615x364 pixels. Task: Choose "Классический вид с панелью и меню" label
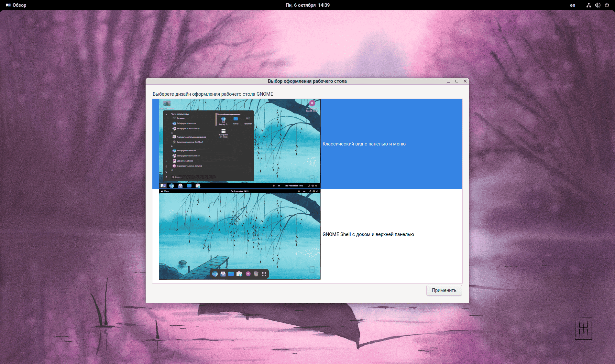coord(364,144)
